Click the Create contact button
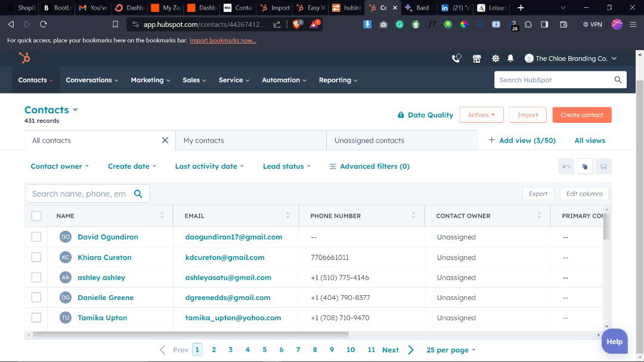Image resolution: width=644 pixels, height=362 pixels. click(x=581, y=115)
